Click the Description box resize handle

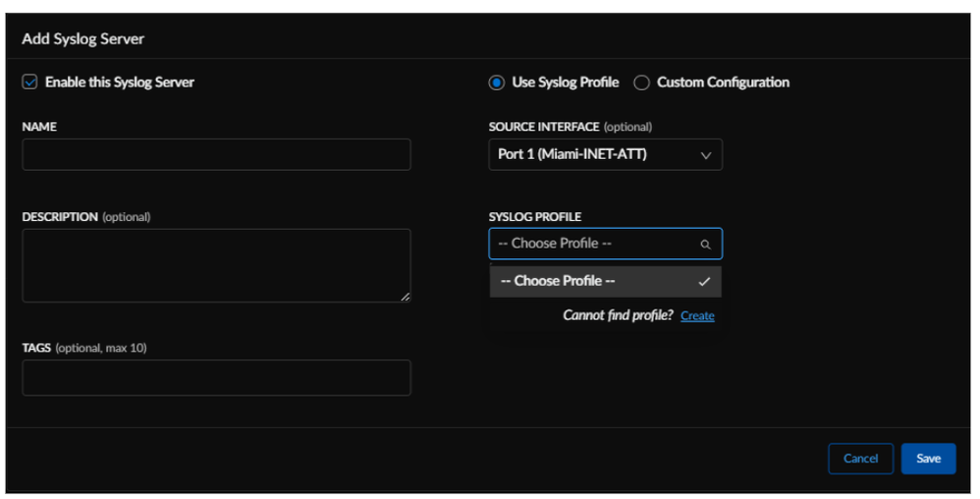pos(406,296)
